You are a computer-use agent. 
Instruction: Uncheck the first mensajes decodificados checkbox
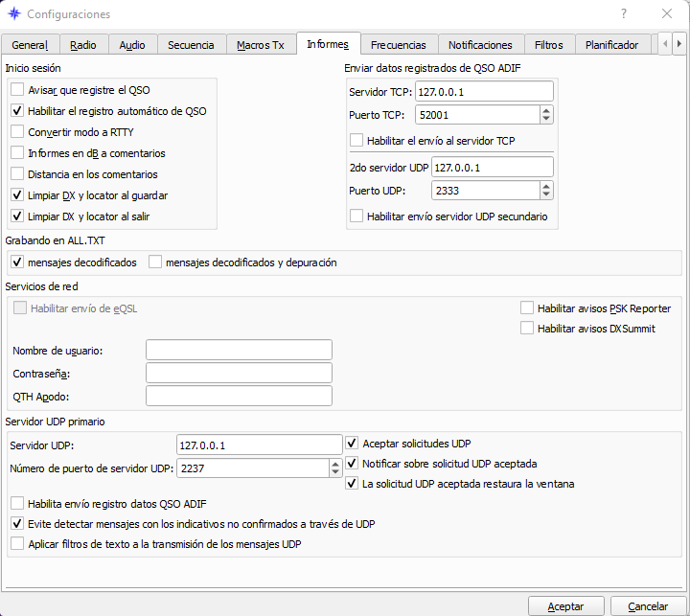[17, 262]
